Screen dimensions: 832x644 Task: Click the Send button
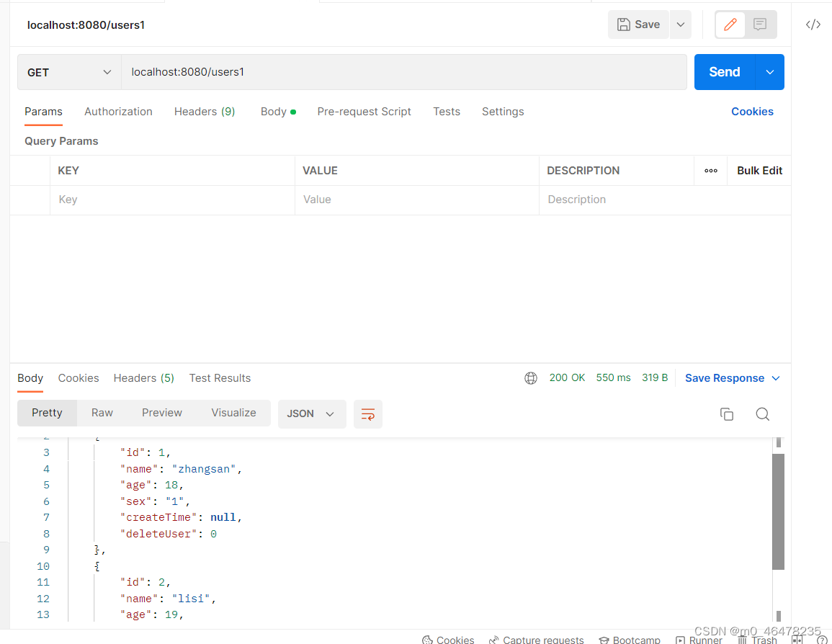pyautogui.click(x=724, y=72)
